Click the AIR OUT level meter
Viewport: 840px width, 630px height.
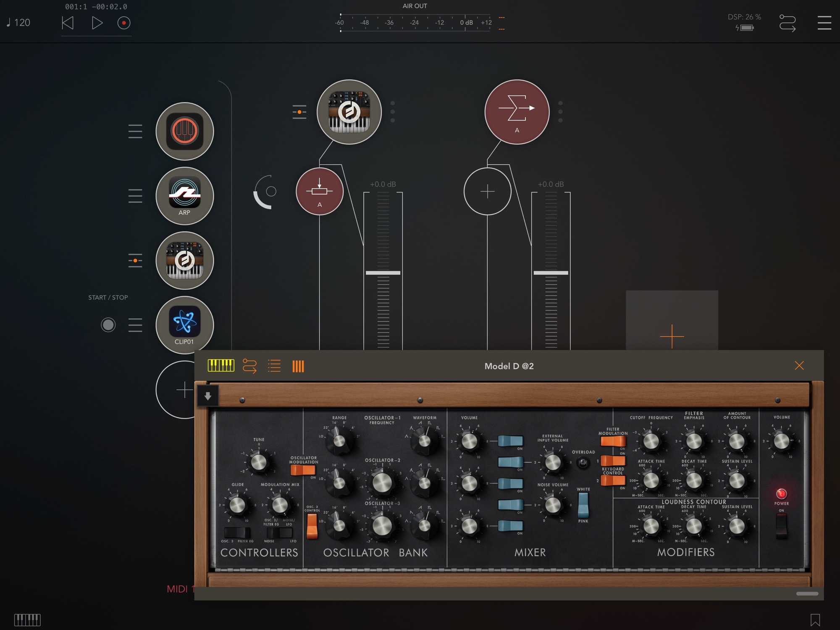click(x=415, y=23)
